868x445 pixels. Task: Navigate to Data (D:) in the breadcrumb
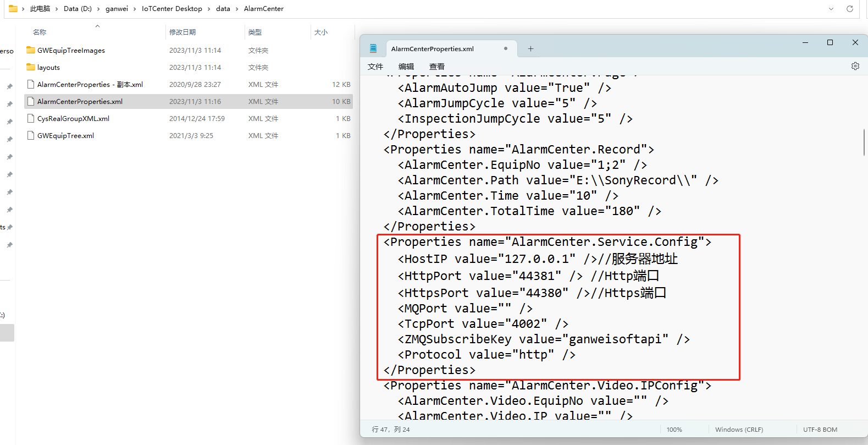coord(78,9)
